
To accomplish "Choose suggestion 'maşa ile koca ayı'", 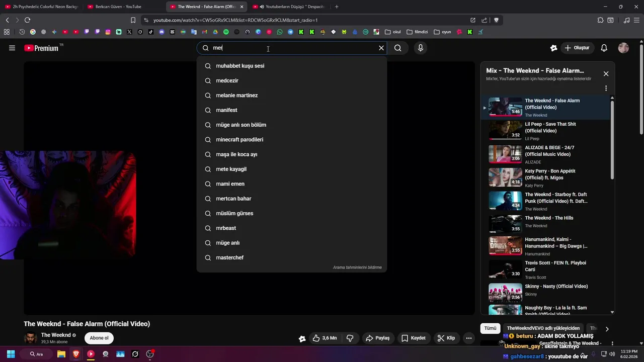I will click(x=292, y=154).
